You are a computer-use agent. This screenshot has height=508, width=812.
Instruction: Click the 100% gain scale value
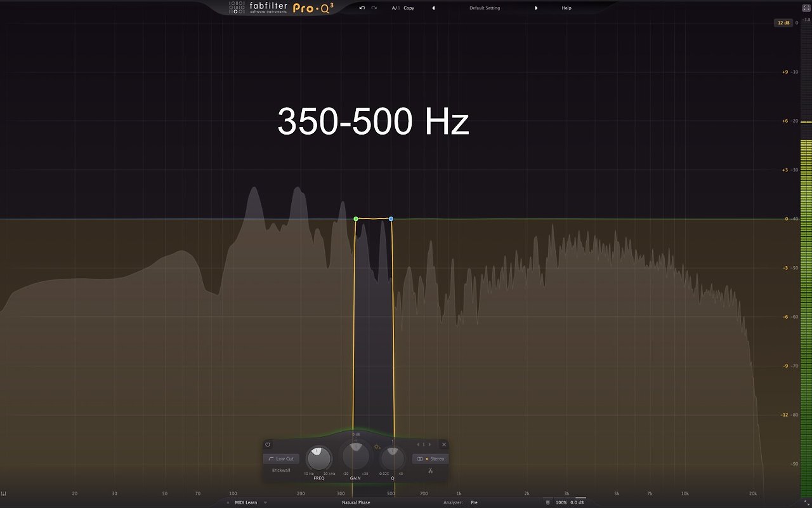(561, 502)
